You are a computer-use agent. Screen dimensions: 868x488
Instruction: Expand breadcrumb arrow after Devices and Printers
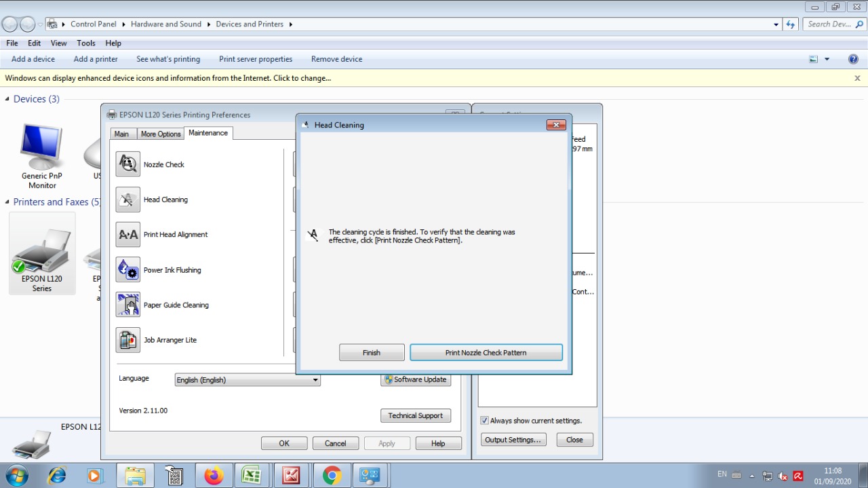pos(291,24)
